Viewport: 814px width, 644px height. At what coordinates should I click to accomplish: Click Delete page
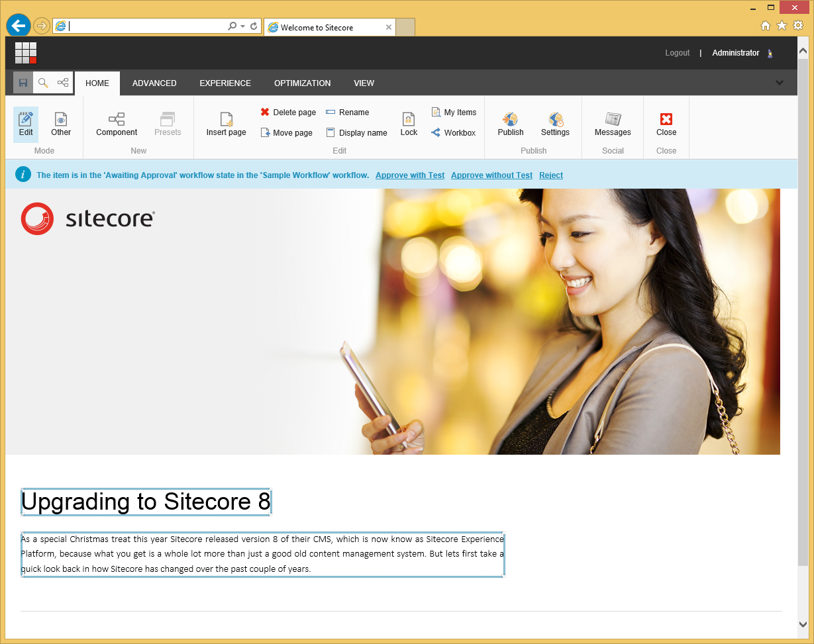288,113
